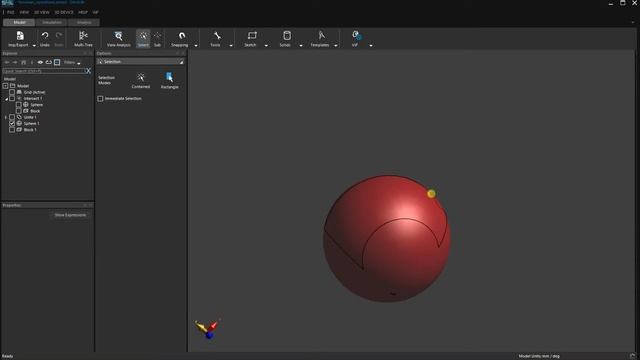Image resolution: width=640 pixels, height=360 pixels.
Task: Open the Snapping dropdown arrow
Action: tap(196, 46)
